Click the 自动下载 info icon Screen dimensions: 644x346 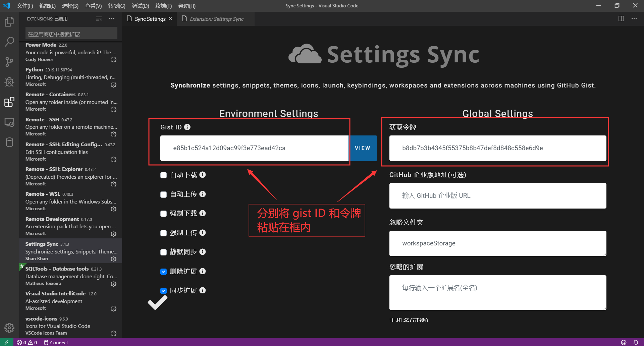tap(203, 175)
